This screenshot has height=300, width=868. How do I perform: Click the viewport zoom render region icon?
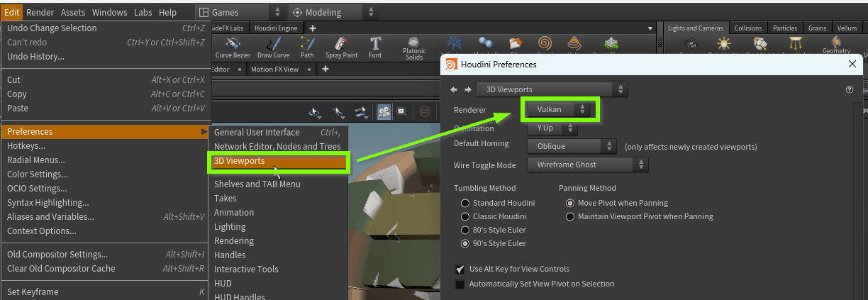[401, 111]
